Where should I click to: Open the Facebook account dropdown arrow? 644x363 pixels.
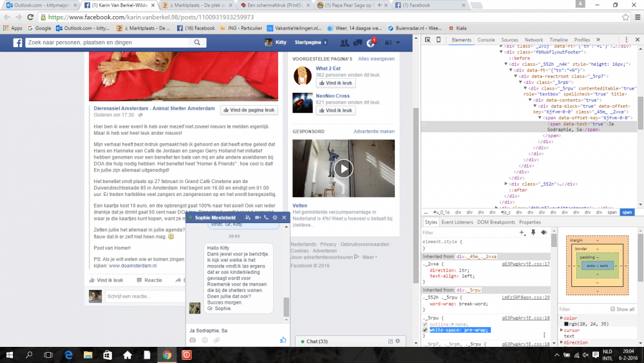(x=398, y=43)
